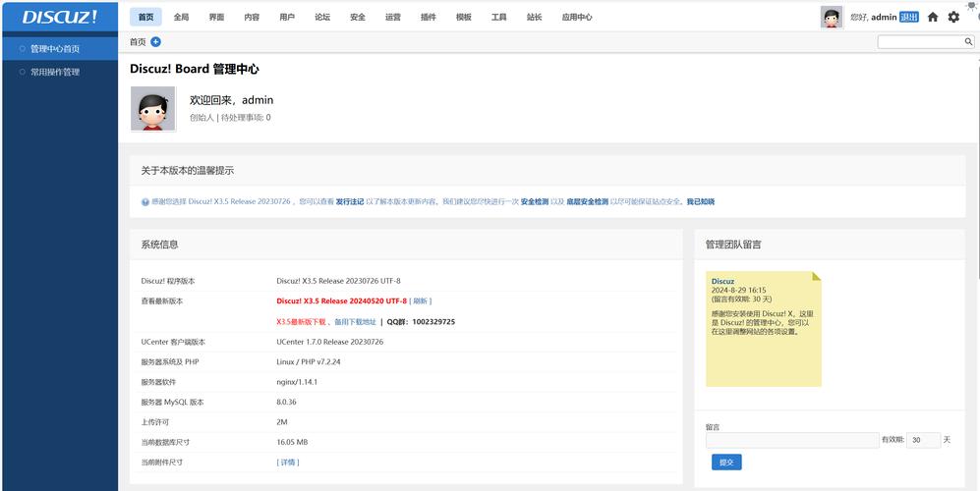Viewport: 980px width, 491px height.
Task: Dismiss the tip with 我已知晓
Action: click(701, 201)
